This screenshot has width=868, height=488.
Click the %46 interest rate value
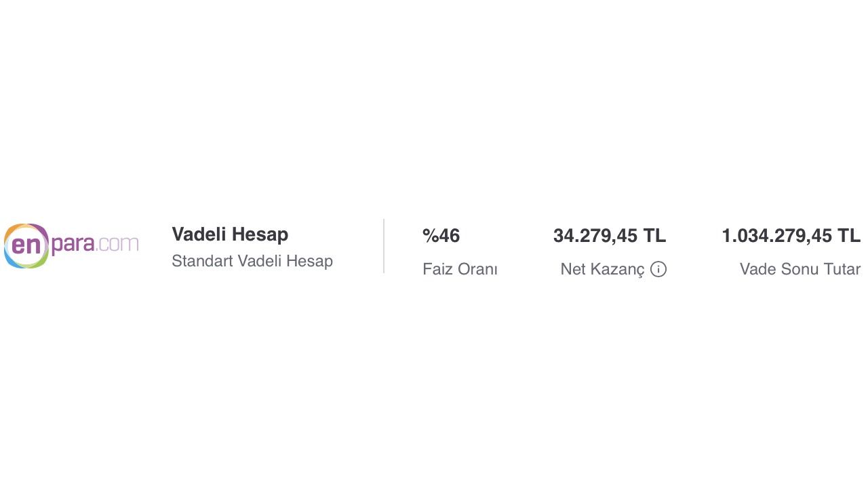coord(441,236)
